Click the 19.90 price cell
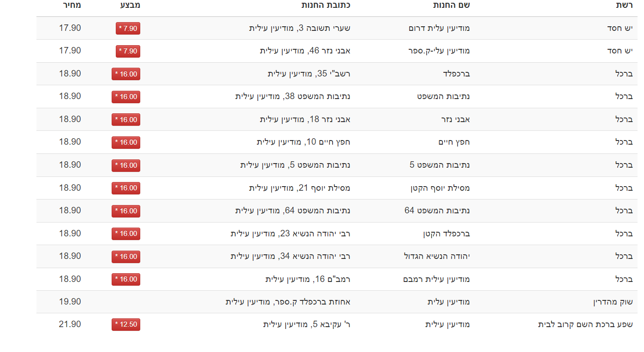 [x=70, y=302]
